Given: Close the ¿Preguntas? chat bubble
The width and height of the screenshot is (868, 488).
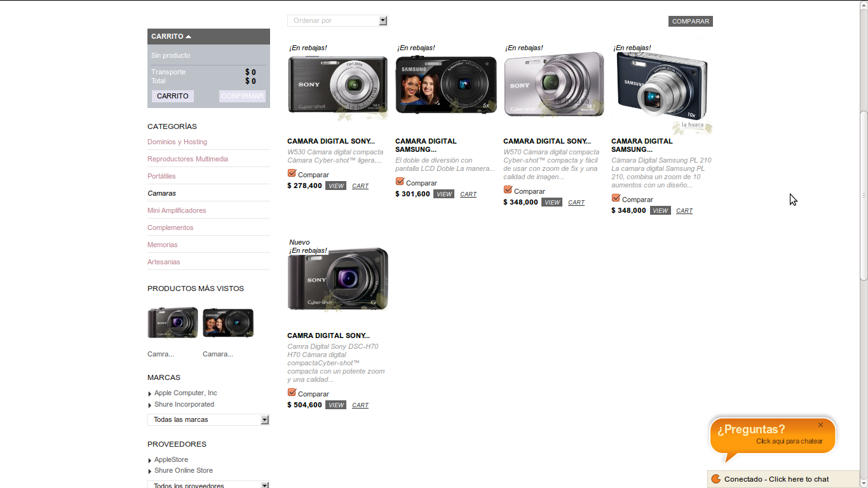Looking at the screenshot, I should pos(820,425).
